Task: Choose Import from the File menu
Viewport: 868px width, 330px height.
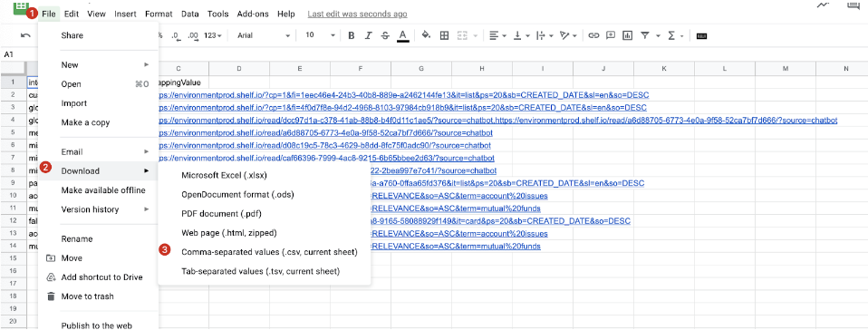Action: click(x=99, y=103)
